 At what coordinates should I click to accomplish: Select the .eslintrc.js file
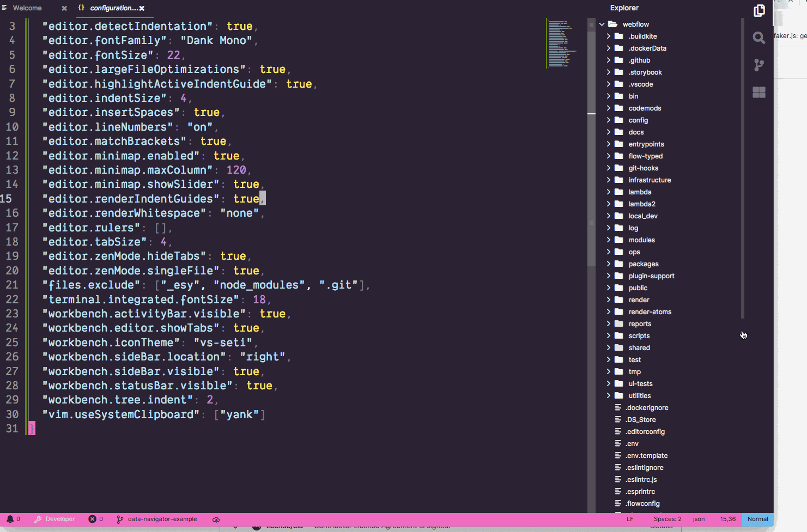(x=641, y=479)
